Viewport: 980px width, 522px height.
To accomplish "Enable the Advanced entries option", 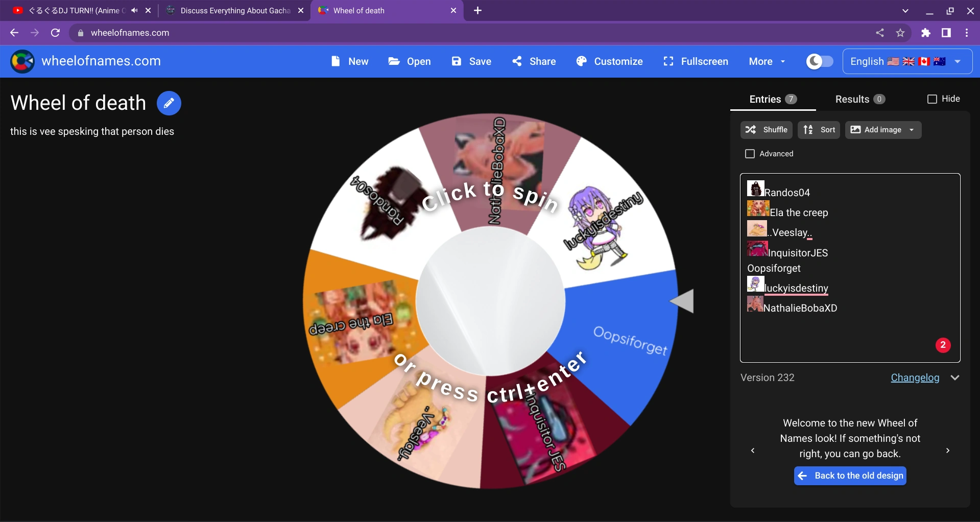I will (750, 153).
